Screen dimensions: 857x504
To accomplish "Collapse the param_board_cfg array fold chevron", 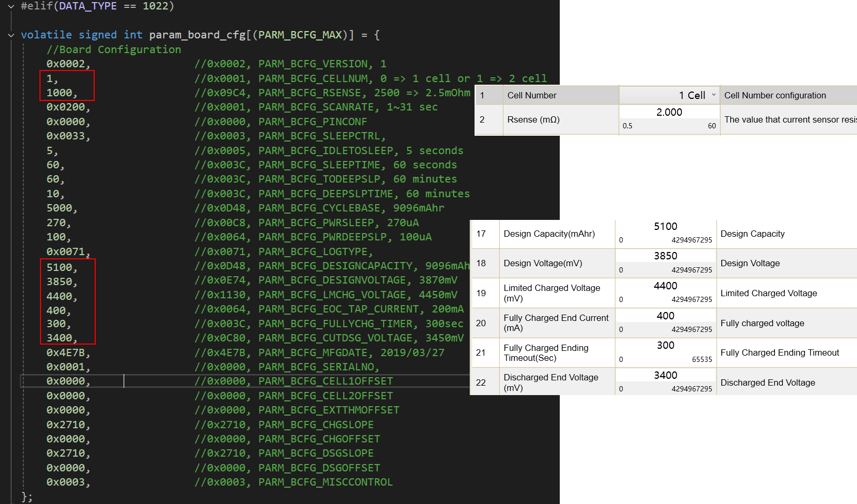I will point(11,35).
